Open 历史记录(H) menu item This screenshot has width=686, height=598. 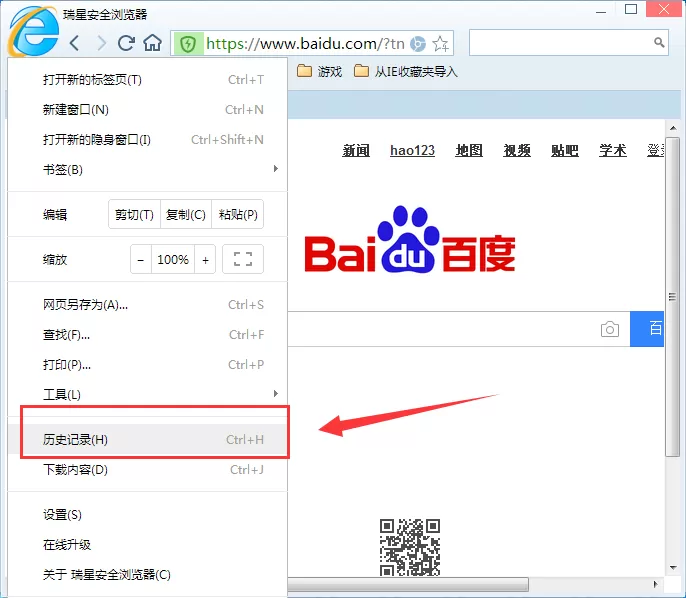(x=147, y=440)
